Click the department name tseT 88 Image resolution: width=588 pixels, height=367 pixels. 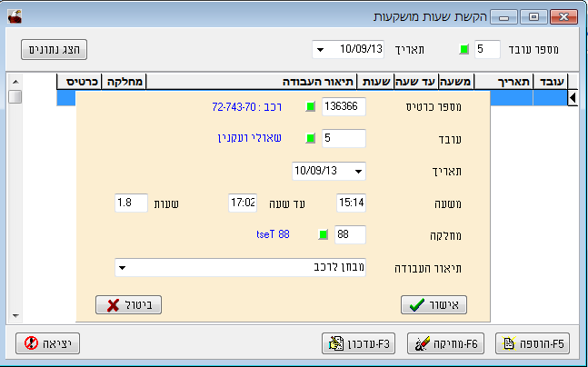coord(273,234)
